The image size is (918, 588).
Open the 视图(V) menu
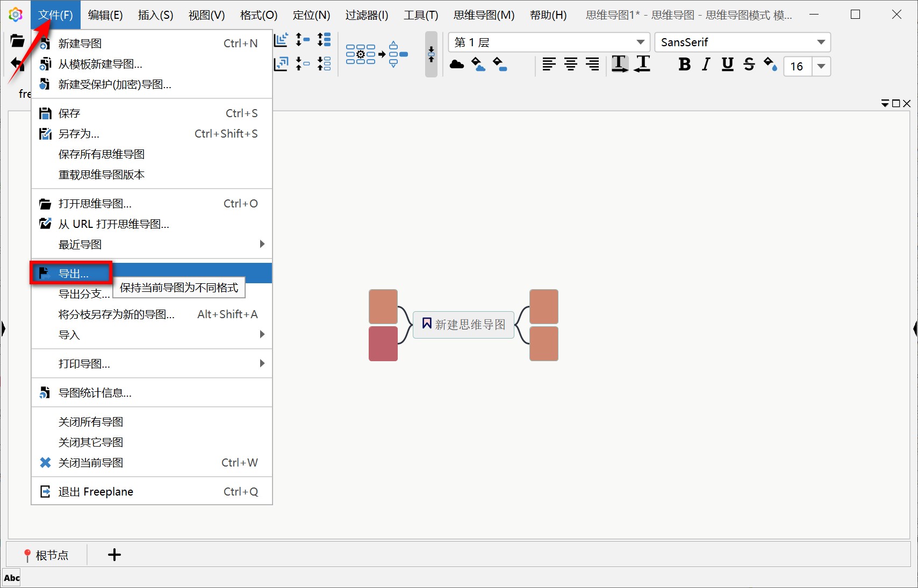(x=207, y=15)
